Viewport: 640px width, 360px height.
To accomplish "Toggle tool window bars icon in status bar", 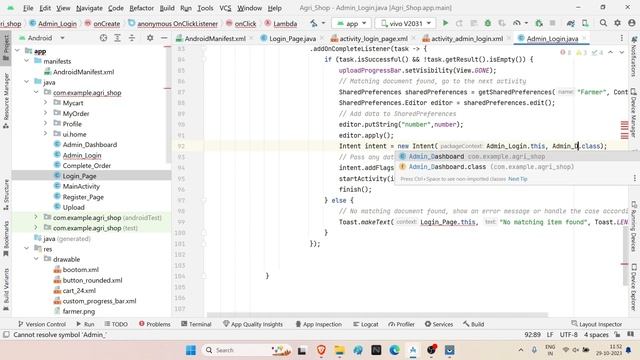I will click(6, 335).
